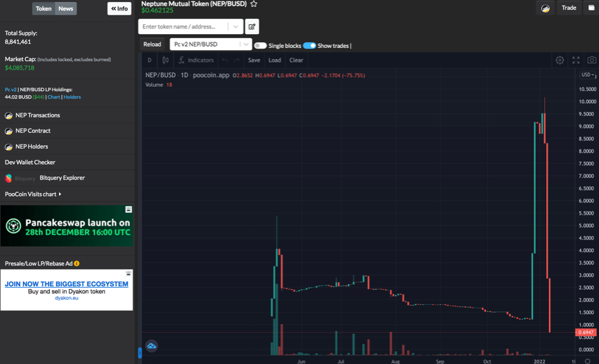This screenshot has width=599, height=364.
Task: Click the PooCoin icon beside Trade
Action: [545, 8]
